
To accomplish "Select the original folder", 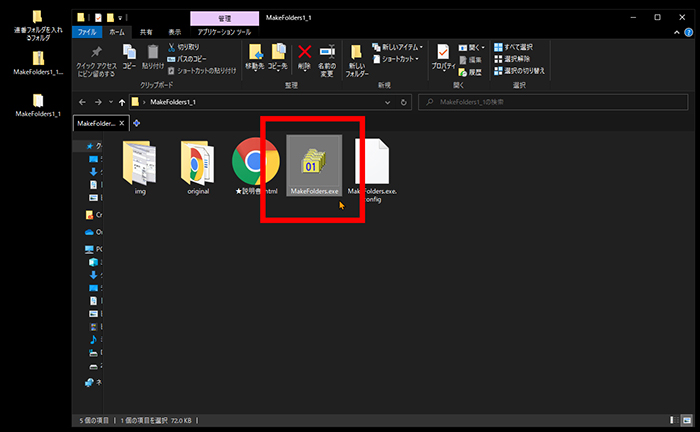I will pyautogui.click(x=198, y=163).
